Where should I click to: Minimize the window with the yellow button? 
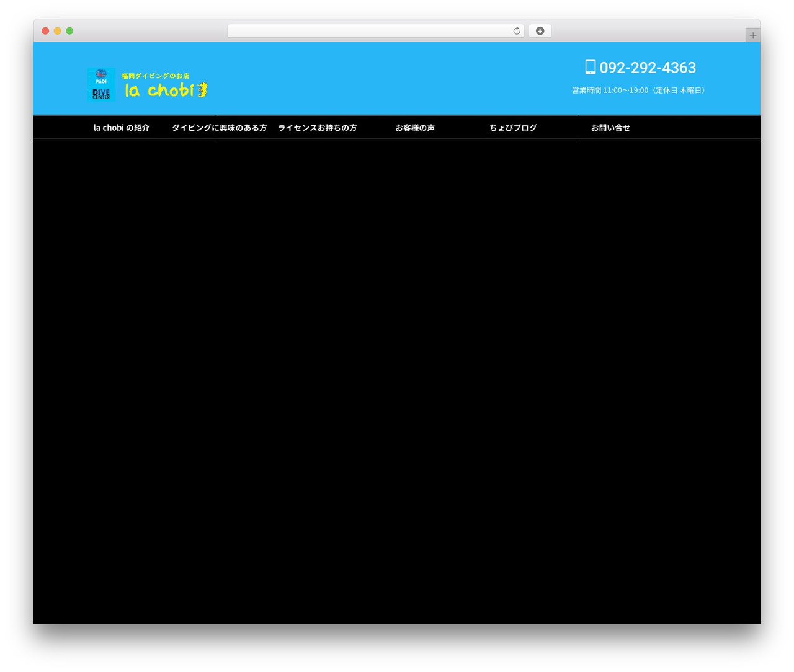click(x=58, y=31)
